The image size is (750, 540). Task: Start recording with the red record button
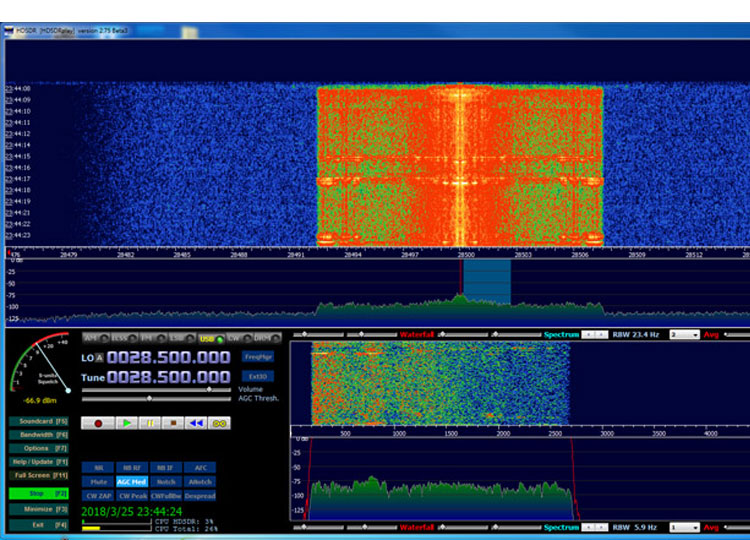[98, 423]
